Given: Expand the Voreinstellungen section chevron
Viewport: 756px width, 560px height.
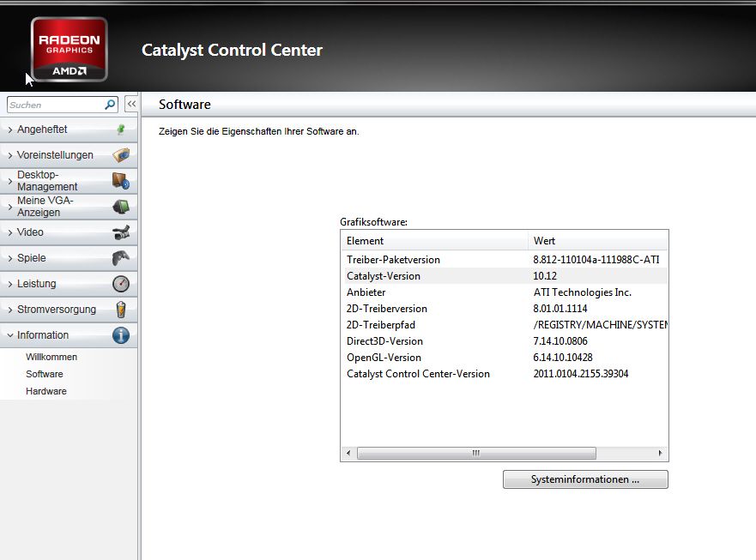Looking at the screenshot, I should point(10,155).
